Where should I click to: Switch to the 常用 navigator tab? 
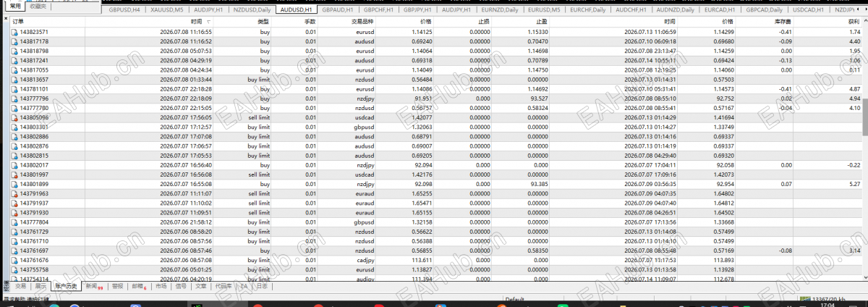click(x=16, y=6)
